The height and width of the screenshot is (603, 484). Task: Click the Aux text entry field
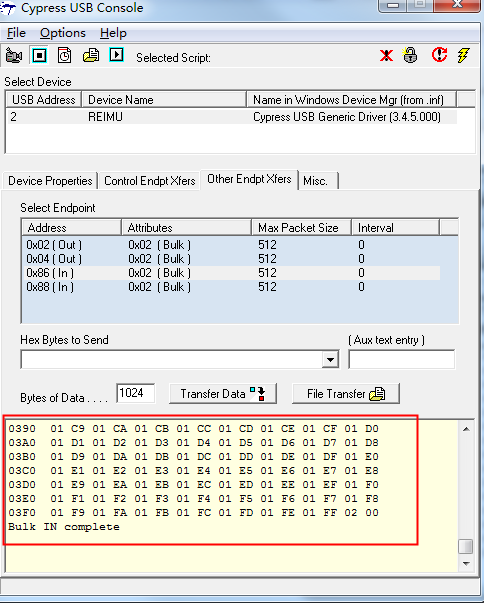[401, 360]
